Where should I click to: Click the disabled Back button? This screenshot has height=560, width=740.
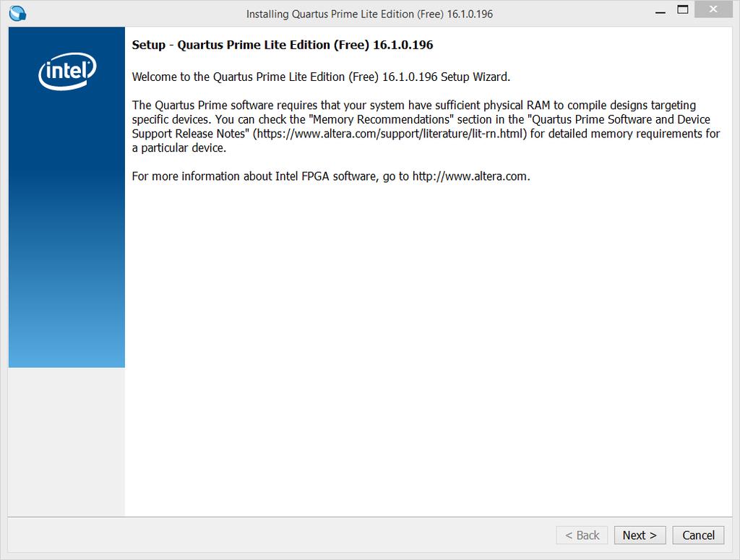[582, 535]
